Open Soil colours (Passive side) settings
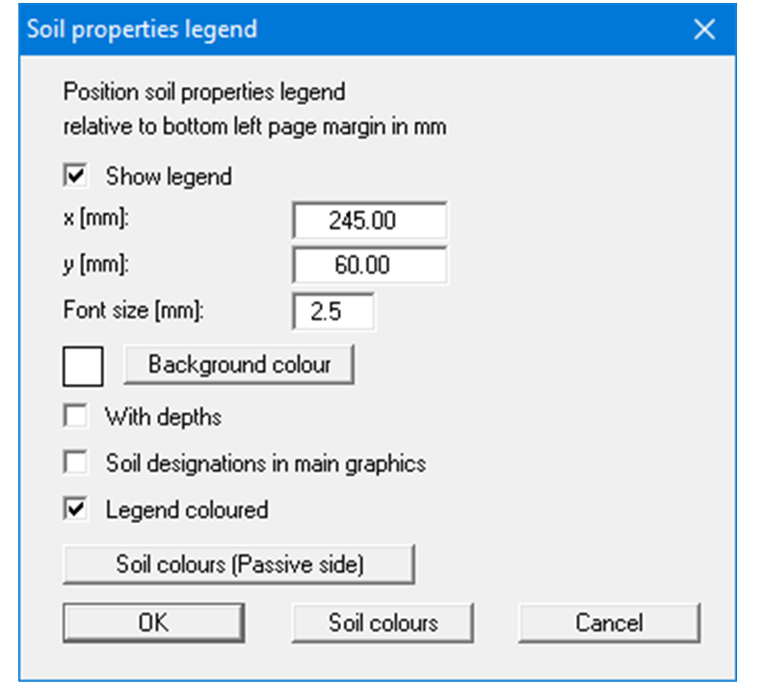Screen dimensions: 766x700 pyautogui.click(x=239, y=564)
